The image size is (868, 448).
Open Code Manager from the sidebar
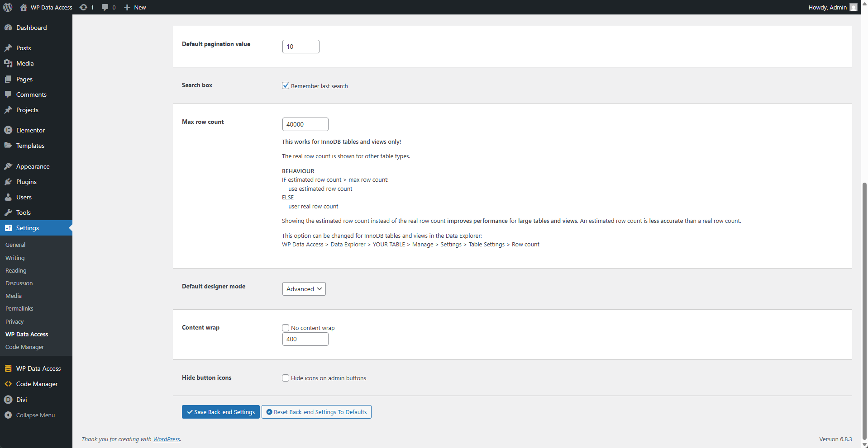click(x=36, y=384)
